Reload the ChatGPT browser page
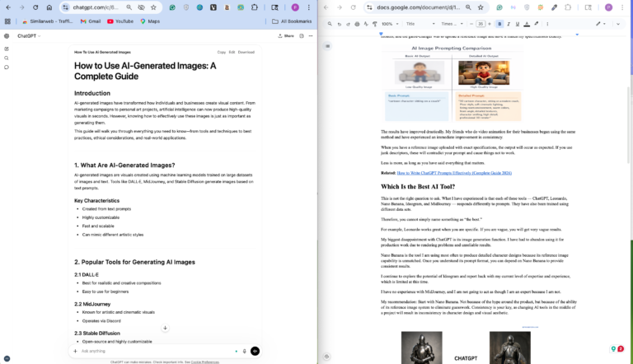Image resolution: width=633 pixels, height=364 pixels. [35, 7]
